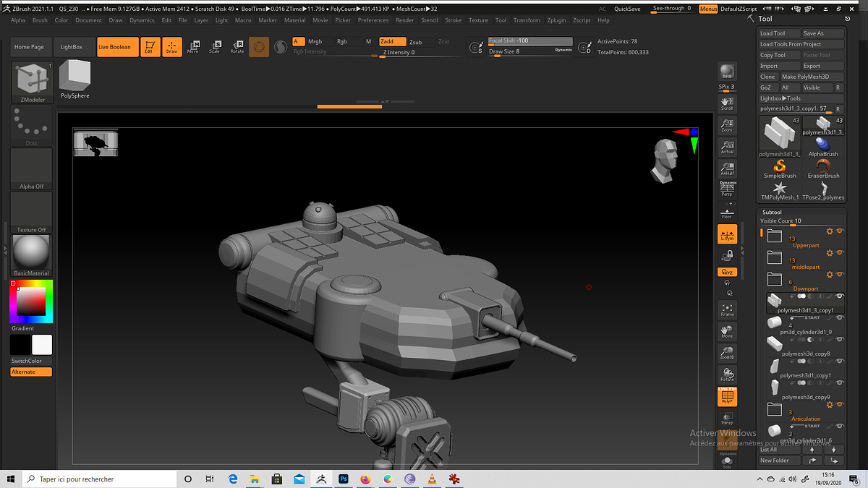Toggle Zadd sculpting mode
868x488 pixels.
click(393, 42)
